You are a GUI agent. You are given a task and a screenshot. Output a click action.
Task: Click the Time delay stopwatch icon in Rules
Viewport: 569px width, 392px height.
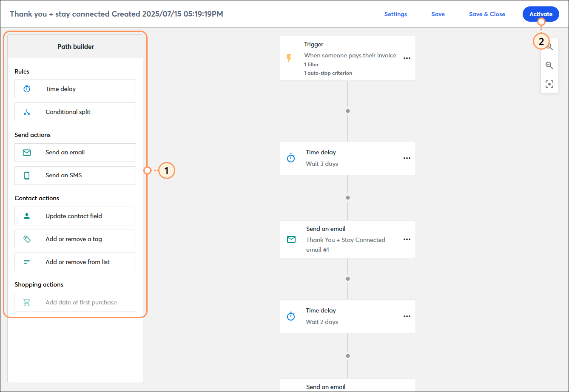(27, 89)
